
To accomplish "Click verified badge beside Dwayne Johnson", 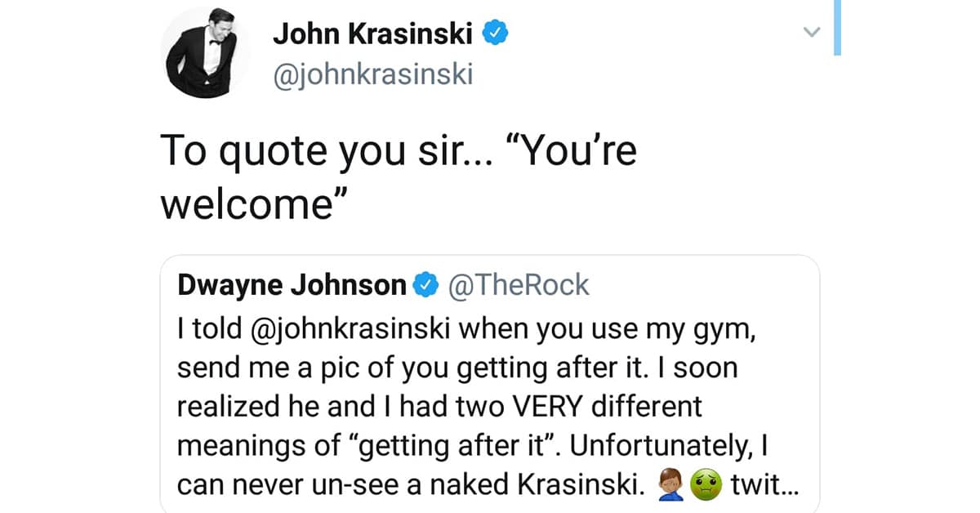I will point(424,285).
